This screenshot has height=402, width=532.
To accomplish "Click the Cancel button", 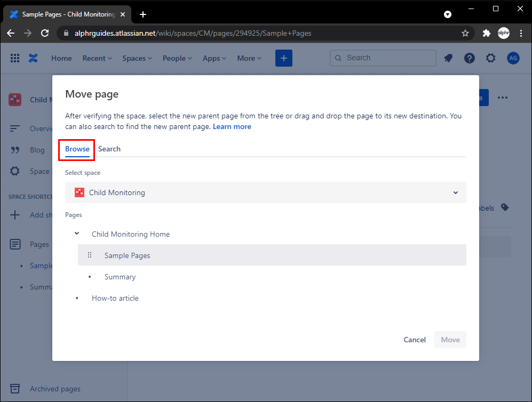I will pyautogui.click(x=414, y=340).
